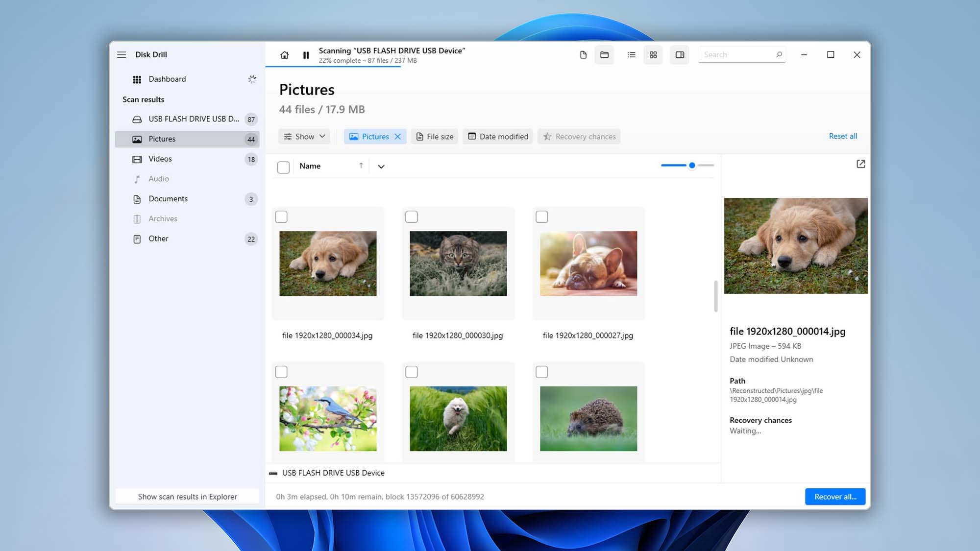The image size is (980, 551).
Task: Click the external link icon top right
Action: [x=861, y=164]
